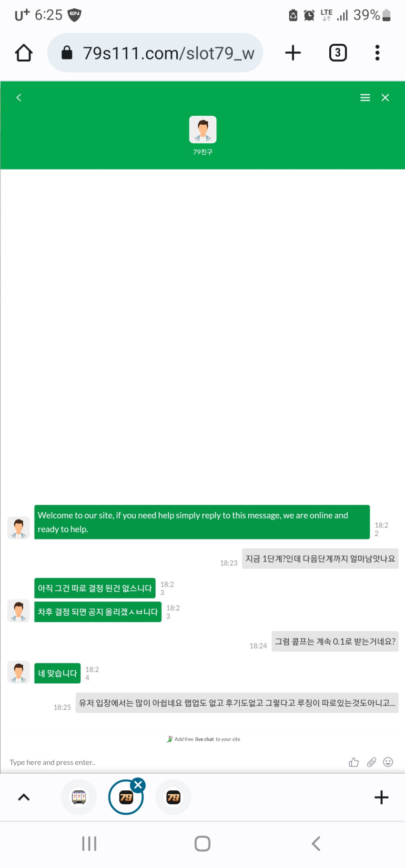
Task: Tap the browser home icon
Action: [24, 53]
